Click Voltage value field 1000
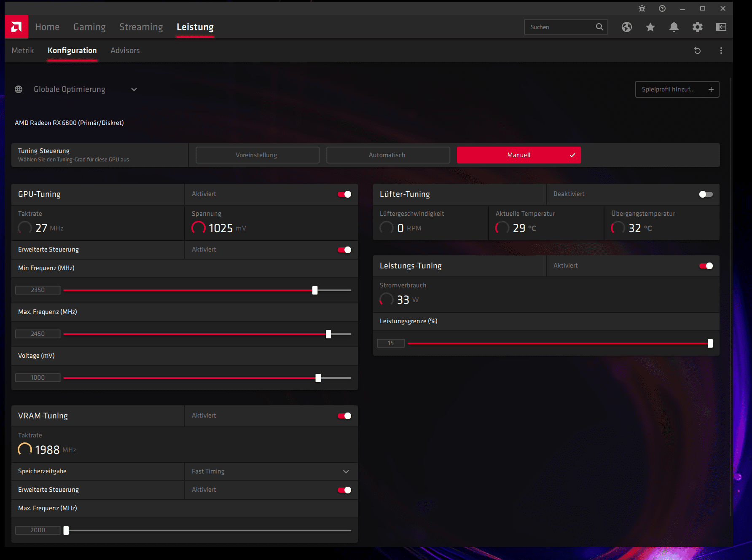The height and width of the screenshot is (560, 752). pos(38,378)
